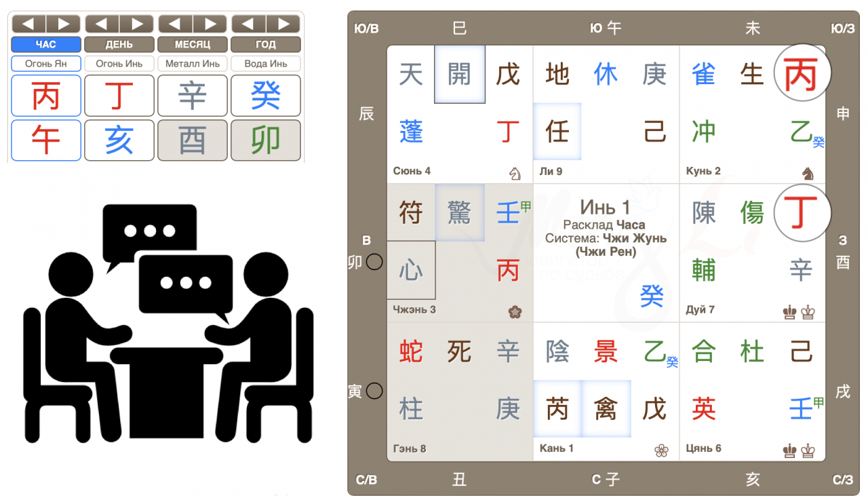Select the circled red 丙 in Кунь 2 palace
Viewport: 868px width, 502px height.
800,74
